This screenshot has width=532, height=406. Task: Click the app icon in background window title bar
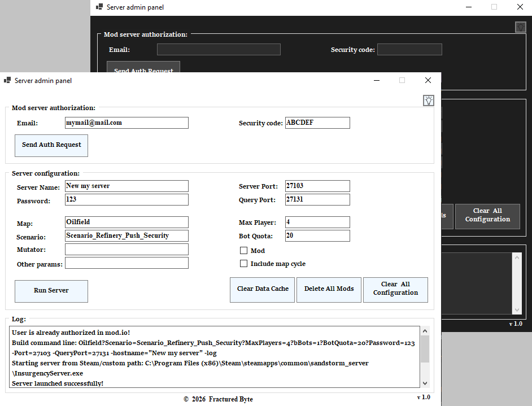click(99, 7)
